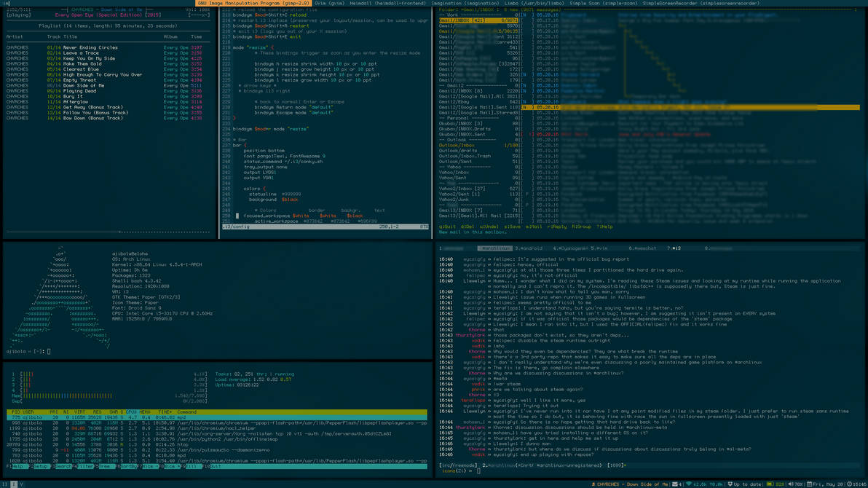Click the music note icon before CHVRCHES
868x488 pixels.
[593, 484]
